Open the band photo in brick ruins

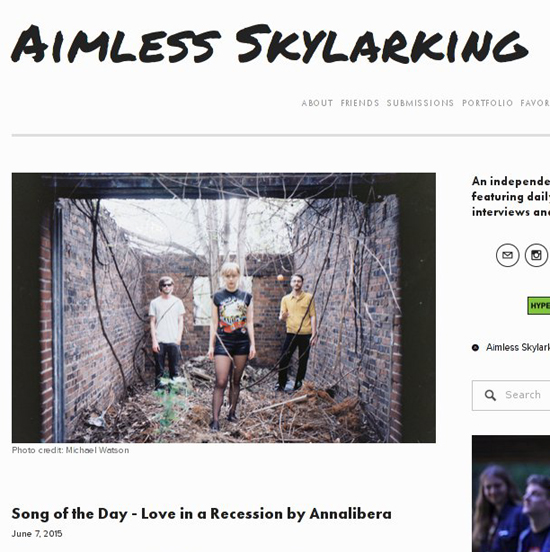(224, 308)
